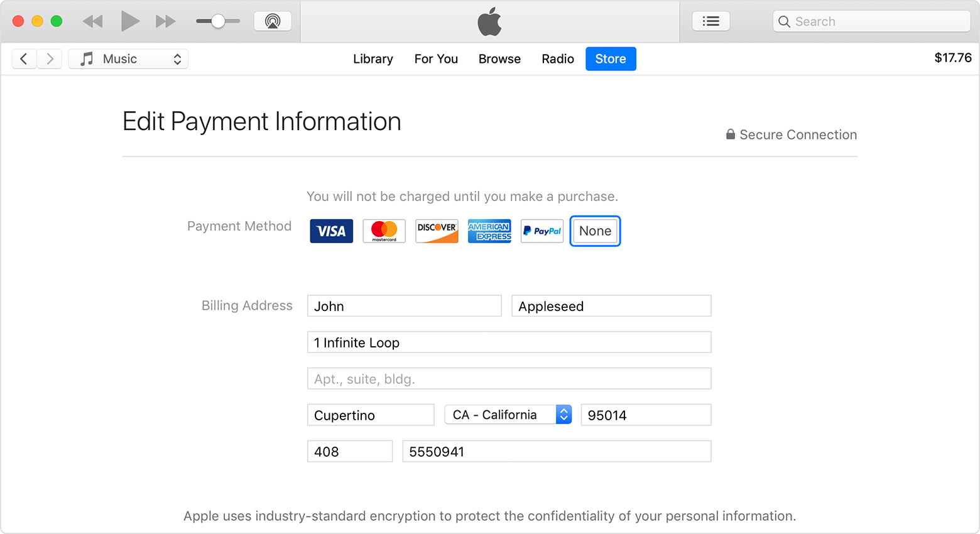
Task: Adjust the volume slider knob
Action: pos(218,21)
